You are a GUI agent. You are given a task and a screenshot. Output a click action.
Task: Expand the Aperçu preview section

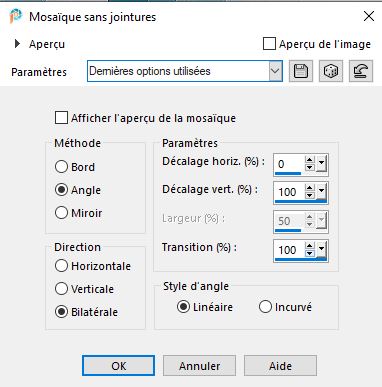click(17, 44)
